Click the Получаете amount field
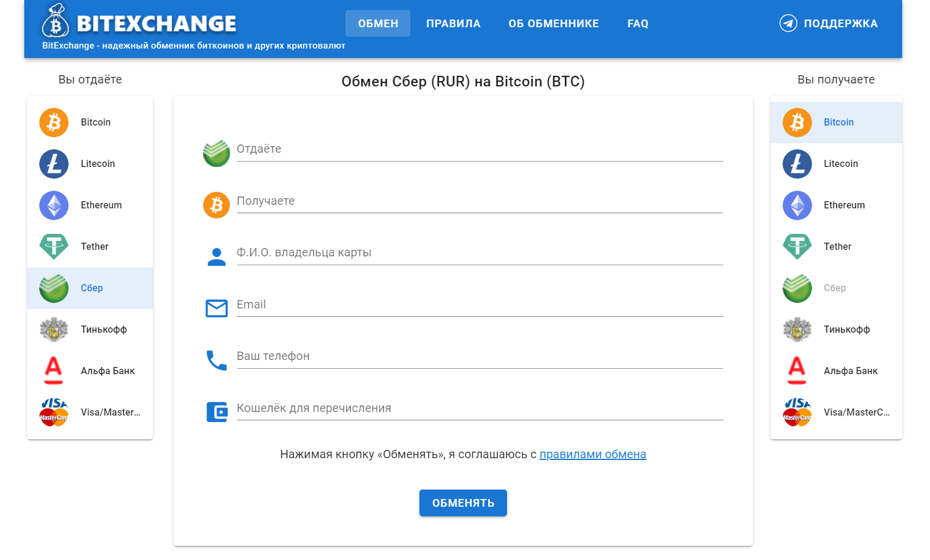Screen dimensions: 930x560 [x=479, y=202]
